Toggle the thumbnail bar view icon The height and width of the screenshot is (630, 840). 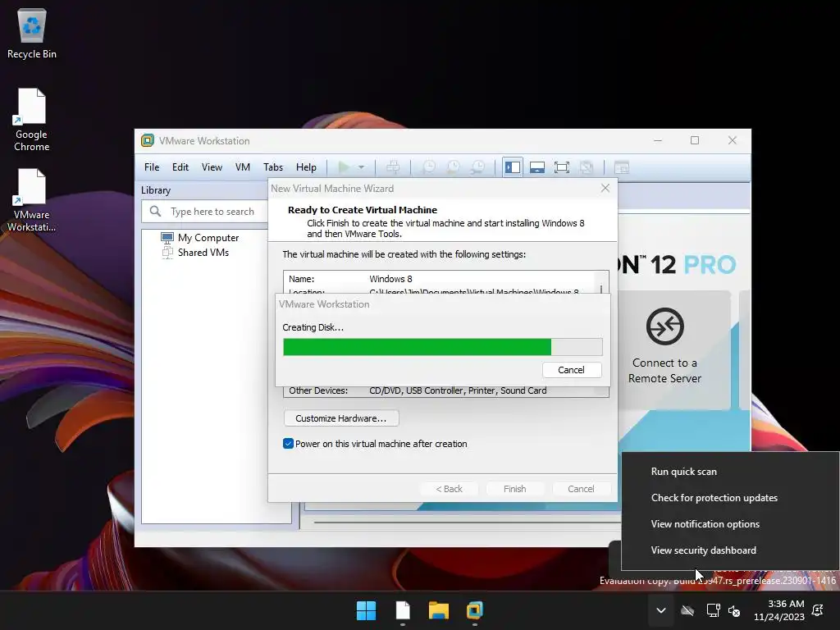(x=537, y=167)
